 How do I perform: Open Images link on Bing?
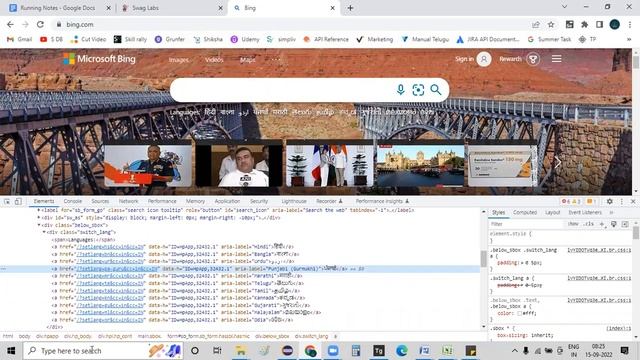tap(179, 60)
